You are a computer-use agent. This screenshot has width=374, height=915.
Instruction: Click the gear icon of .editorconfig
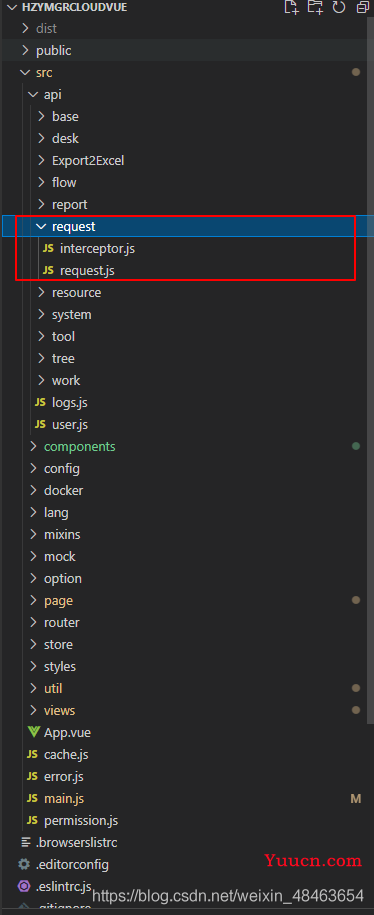click(x=24, y=864)
